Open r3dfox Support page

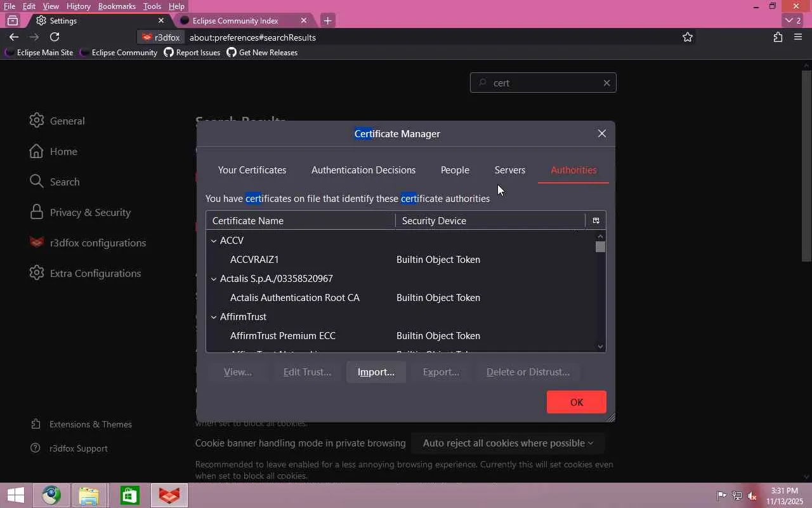tap(70, 448)
